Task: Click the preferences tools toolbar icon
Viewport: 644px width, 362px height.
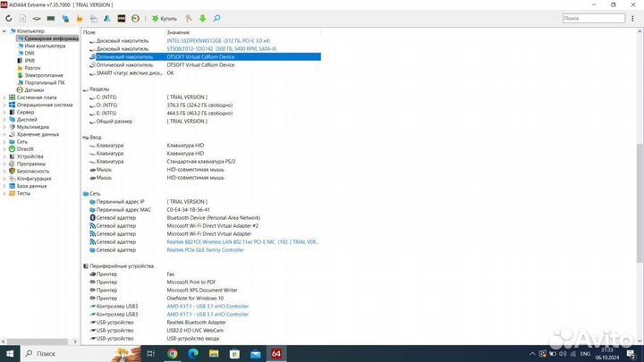Action: click(x=189, y=19)
